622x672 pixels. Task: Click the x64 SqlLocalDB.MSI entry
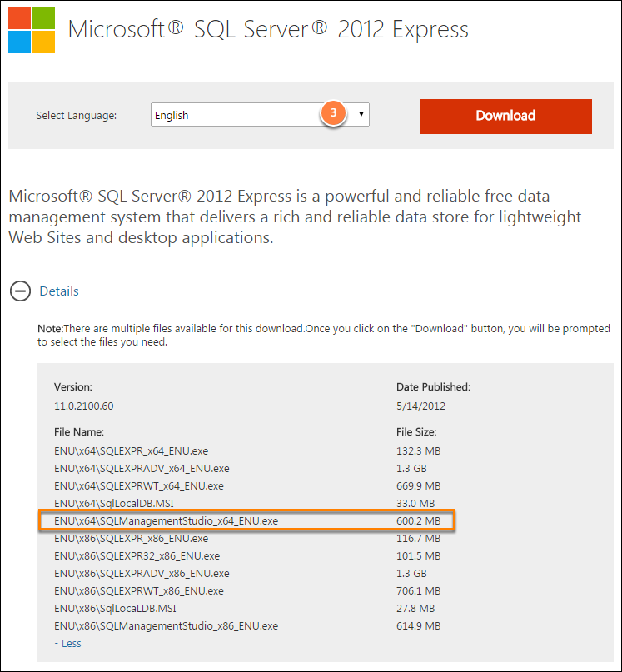tap(114, 503)
